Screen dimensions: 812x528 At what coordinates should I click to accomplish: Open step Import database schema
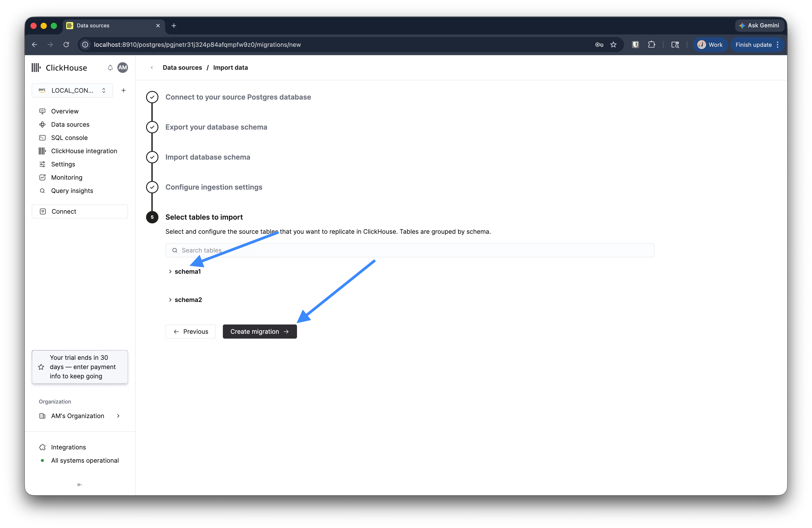(x=207, y=157)
